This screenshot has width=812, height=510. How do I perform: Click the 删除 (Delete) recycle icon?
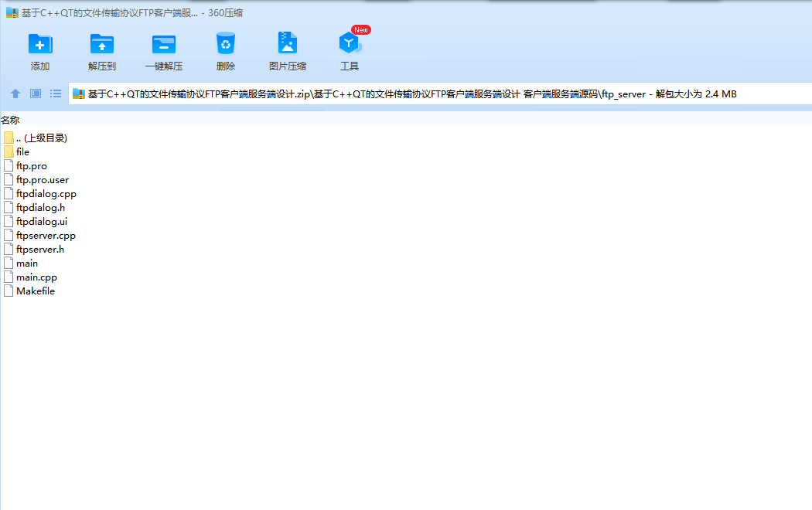pos(226,43)
